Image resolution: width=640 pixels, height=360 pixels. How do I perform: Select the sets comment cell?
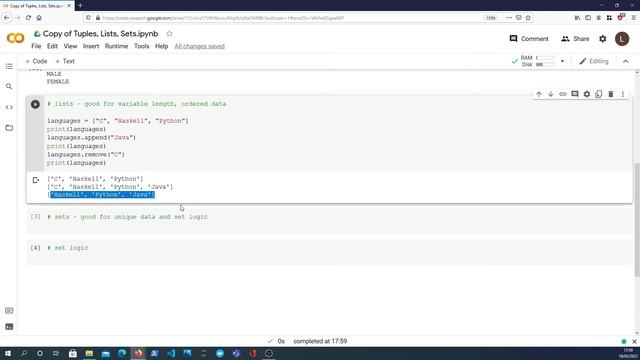point(329,221)
